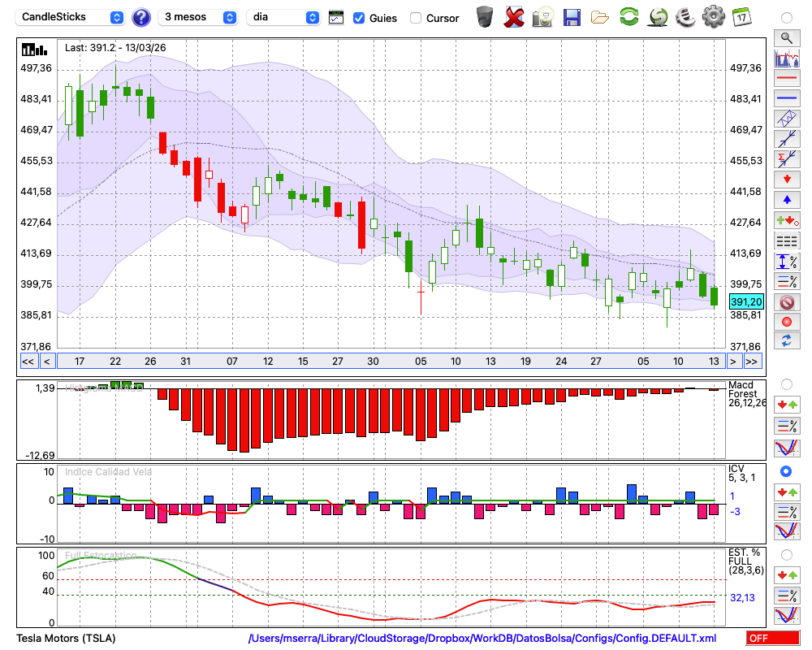812x650 pixels.
Task: Click the date timeline scroll bar
Action: tap(390, 361)
